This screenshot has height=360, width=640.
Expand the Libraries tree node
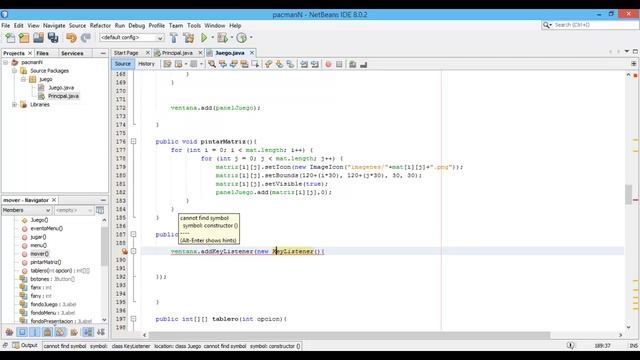[14, 104]
